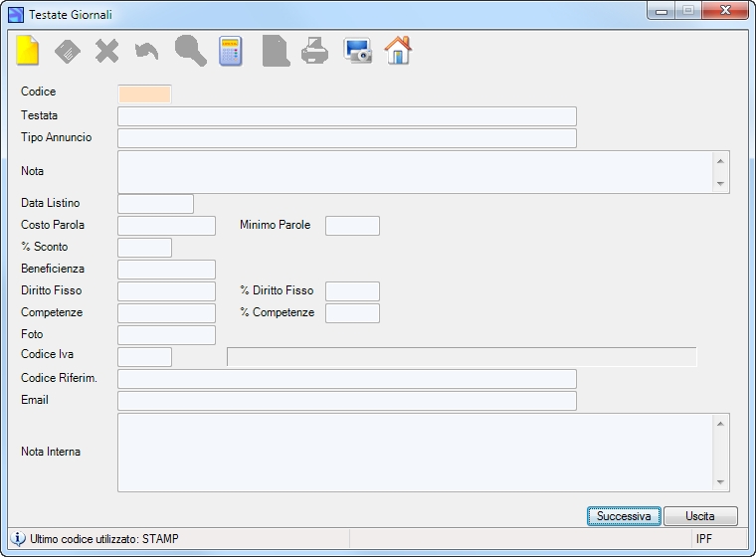Click the Successiva button

tap(624, 516)
